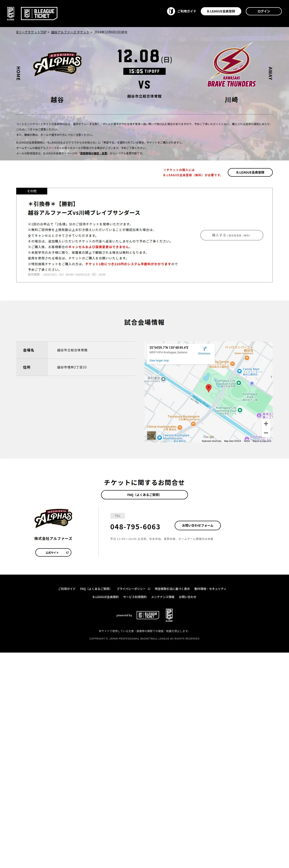This screenshot has height=868, width=289.
Task: Open map Terms link
Action: tap(247, 441)
